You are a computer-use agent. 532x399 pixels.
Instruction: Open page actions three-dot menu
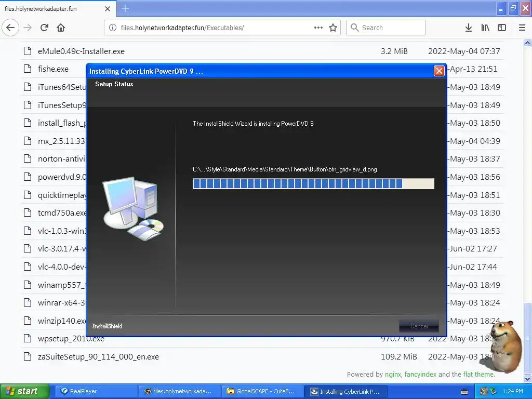click(318, 28)
